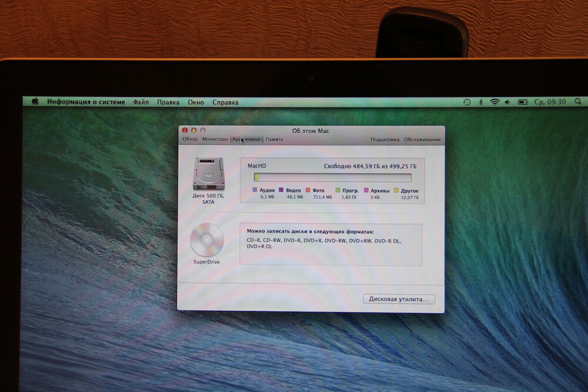Screen dimensions: 588x392
Task: Close the Об этом Mac window
Action: tap(185, 130)
